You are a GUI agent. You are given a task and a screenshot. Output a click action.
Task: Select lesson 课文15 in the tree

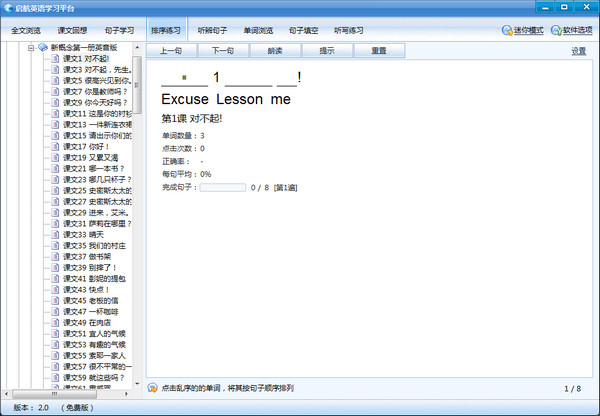coord(97,136)
